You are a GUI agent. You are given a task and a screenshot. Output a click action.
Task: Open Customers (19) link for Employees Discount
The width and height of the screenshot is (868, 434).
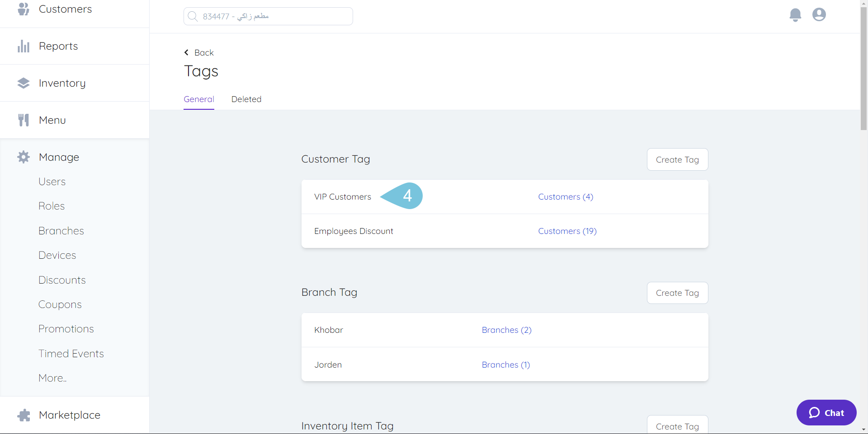[x=567, y=231]
